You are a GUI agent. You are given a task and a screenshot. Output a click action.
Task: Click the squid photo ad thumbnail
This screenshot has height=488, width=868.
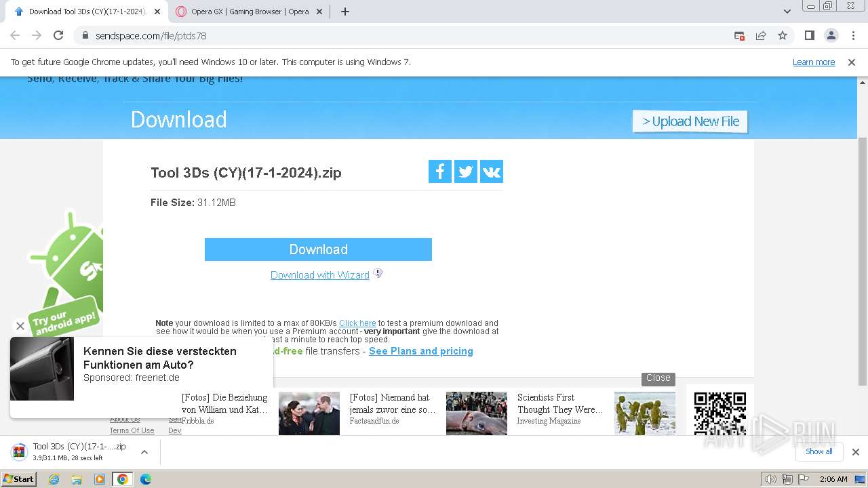click(x=477, y=413)
